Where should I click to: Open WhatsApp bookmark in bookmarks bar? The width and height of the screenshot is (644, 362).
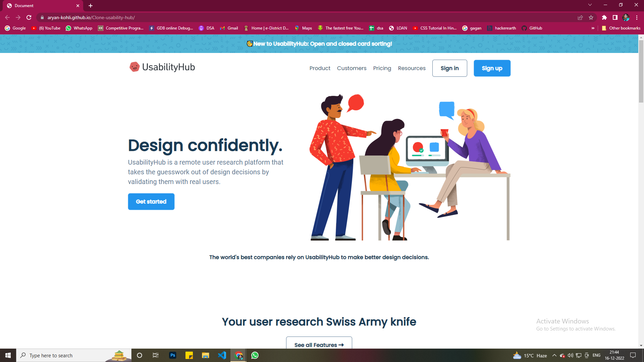pos(79,28)
